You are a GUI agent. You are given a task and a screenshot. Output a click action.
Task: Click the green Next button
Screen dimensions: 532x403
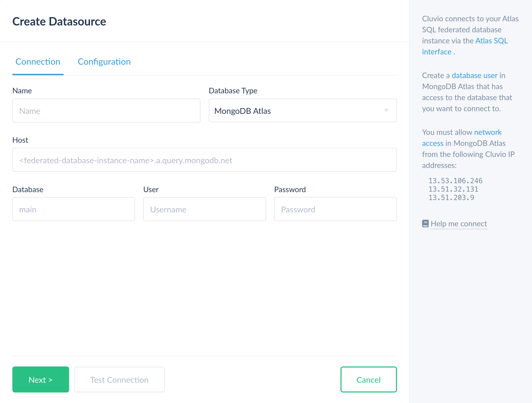[41, 380]
